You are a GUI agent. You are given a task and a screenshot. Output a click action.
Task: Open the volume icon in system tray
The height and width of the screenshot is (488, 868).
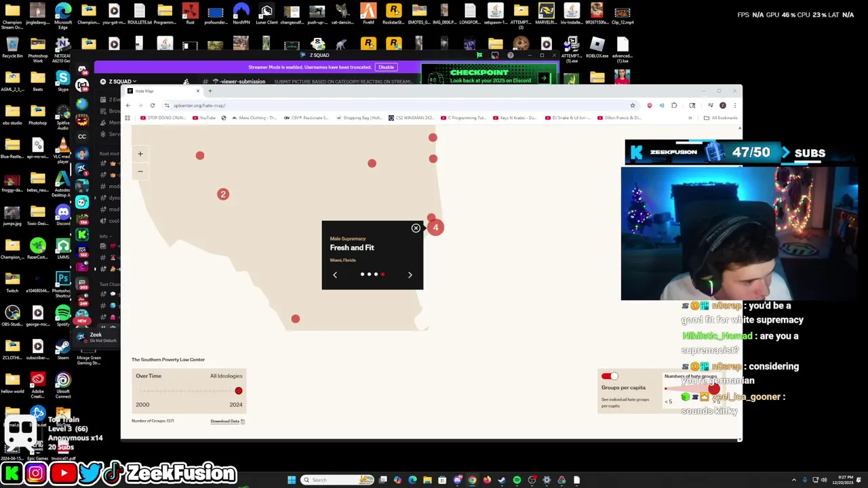click(824, 480)
